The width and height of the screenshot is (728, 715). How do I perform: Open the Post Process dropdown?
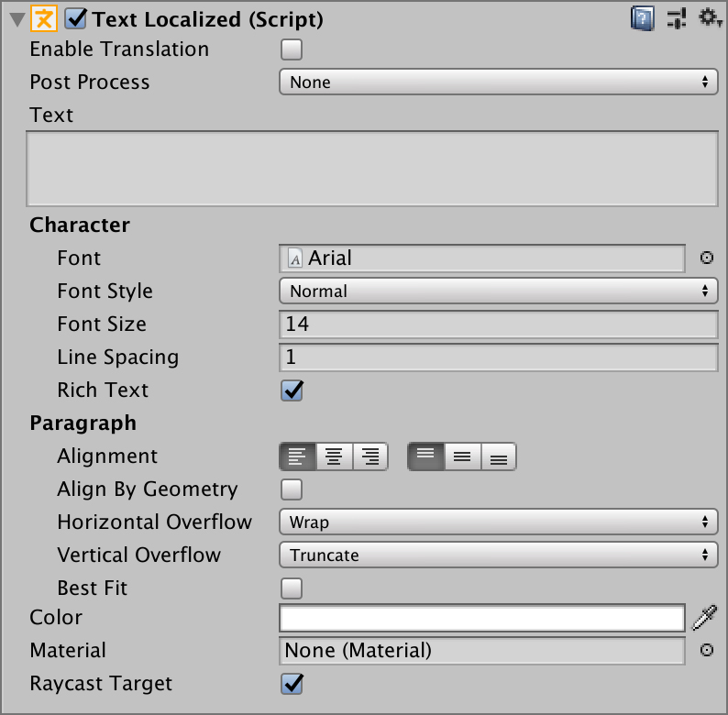coord(499,82)
